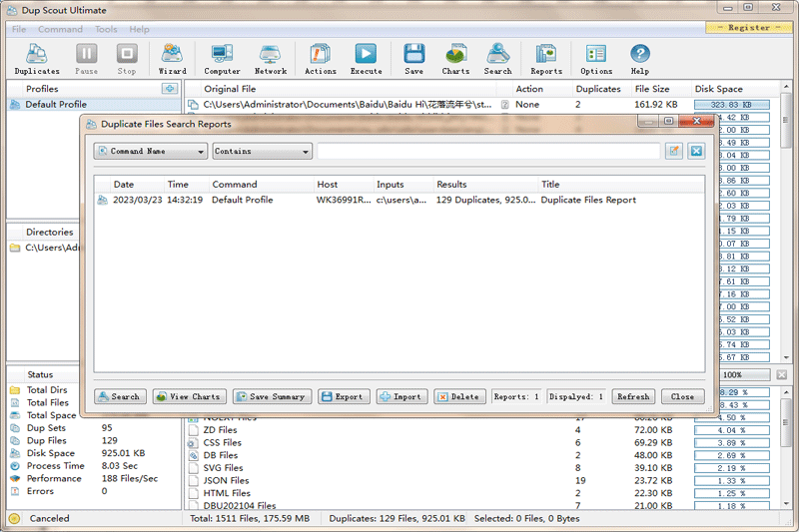Select the CSS Files category row
The image size is (799, 532).
pyautogui.click(x=481, y=443)
